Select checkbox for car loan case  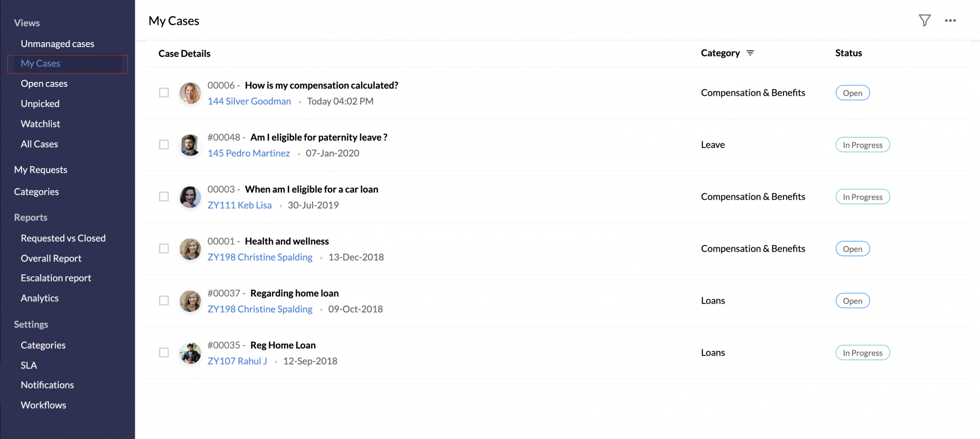(x=164, y=197)
